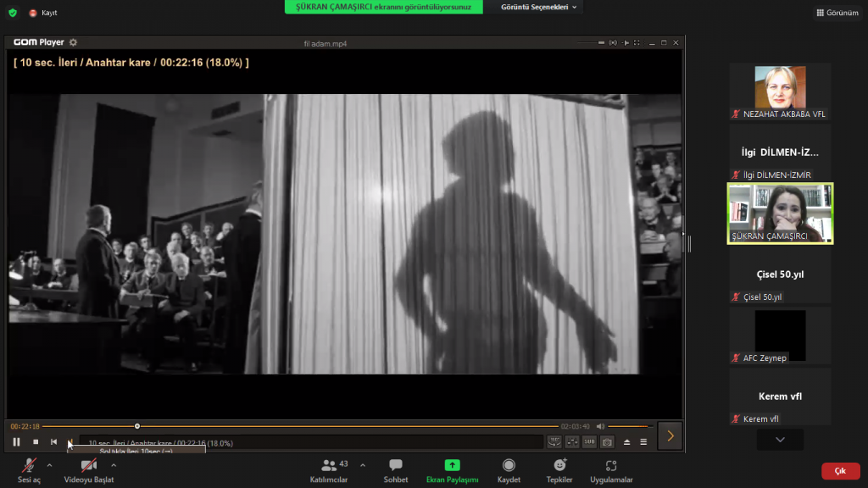Open the GOM Player playlist menu icon
The image size is (868, 488).
click(643, 441)
